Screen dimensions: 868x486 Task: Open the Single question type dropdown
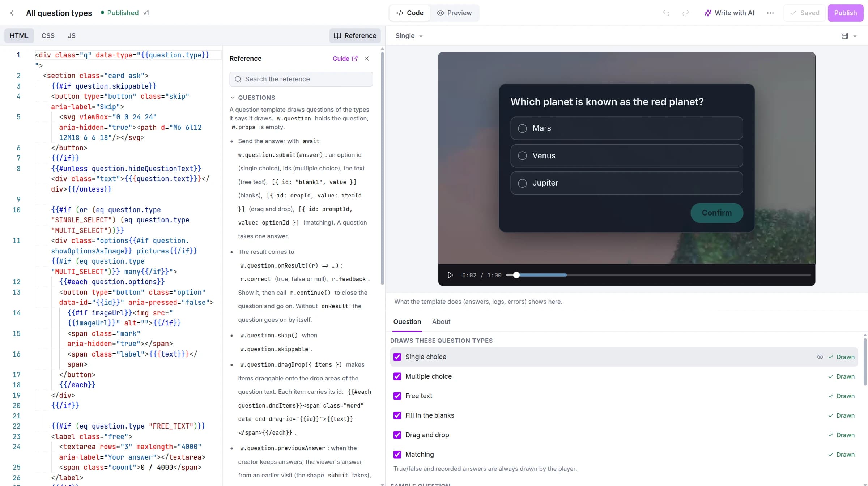click(409, 36)
